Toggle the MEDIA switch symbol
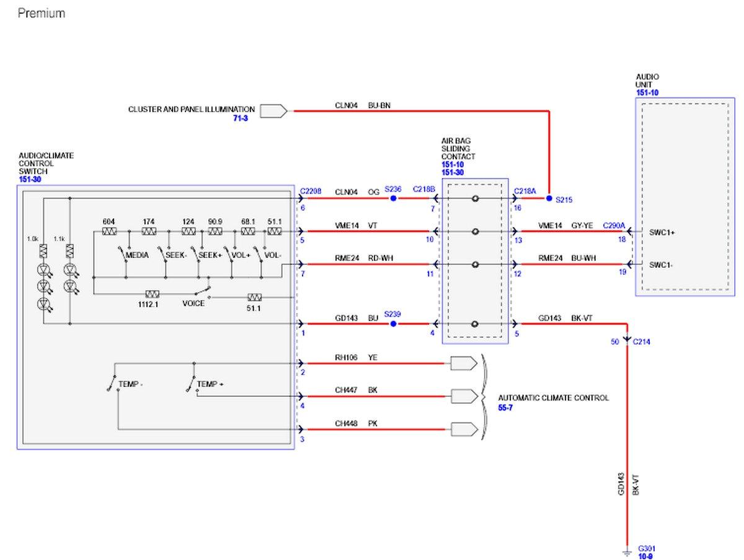 [122, 254]
